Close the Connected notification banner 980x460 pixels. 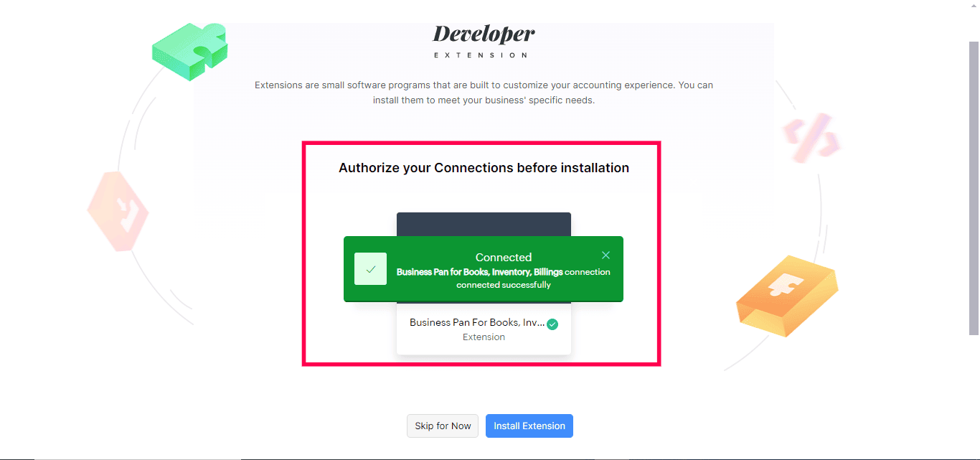pos(606,255)
